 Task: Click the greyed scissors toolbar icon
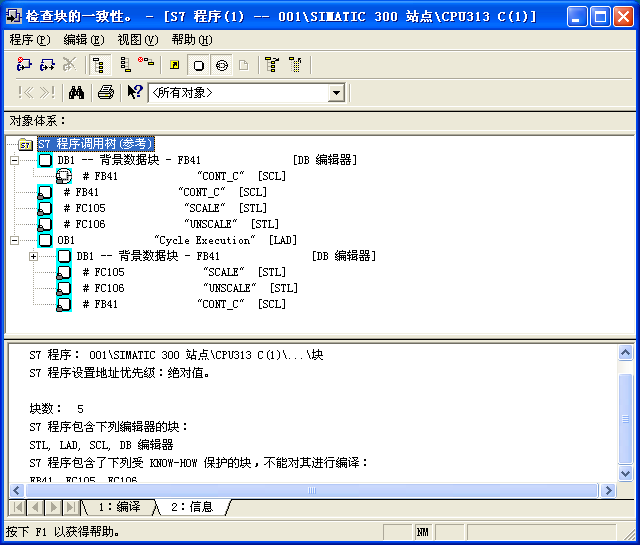[69, 65]
